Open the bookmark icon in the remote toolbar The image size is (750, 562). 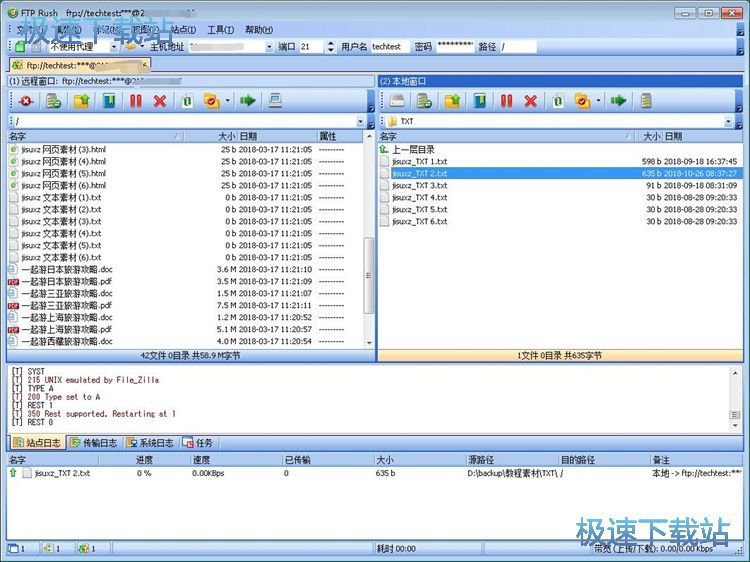(x=109, y=101)
